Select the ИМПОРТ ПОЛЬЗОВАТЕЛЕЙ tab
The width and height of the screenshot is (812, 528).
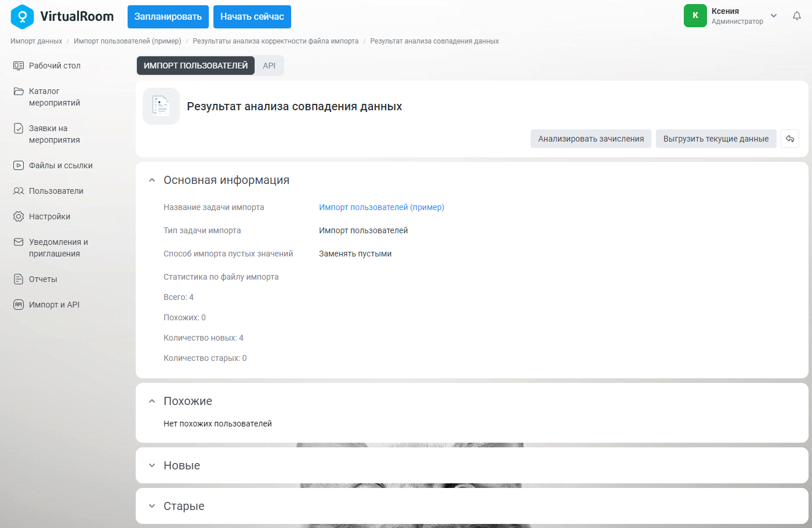pos(195,66)
